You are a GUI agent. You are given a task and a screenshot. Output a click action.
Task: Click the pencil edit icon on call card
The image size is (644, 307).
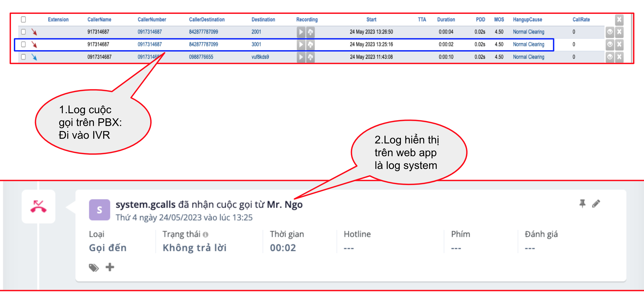[x=596, y=203]
